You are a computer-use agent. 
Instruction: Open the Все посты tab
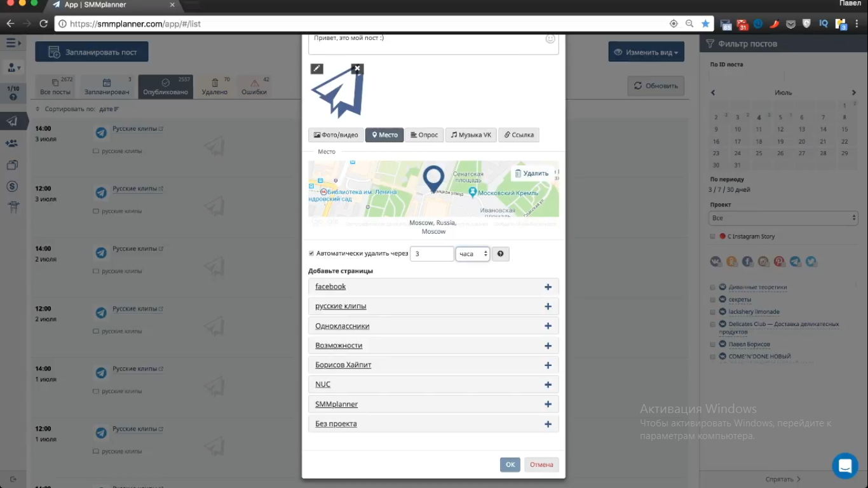[x=55, y=86]
